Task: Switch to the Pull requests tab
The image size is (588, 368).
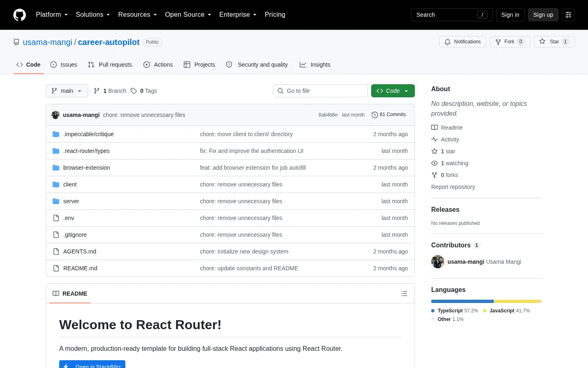Action: coord(110,65)
